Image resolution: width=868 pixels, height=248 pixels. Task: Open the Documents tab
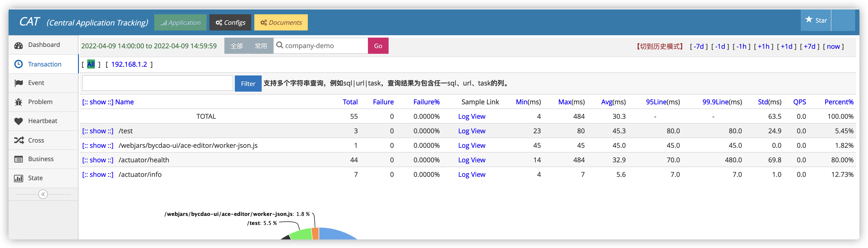pos(281,22)
